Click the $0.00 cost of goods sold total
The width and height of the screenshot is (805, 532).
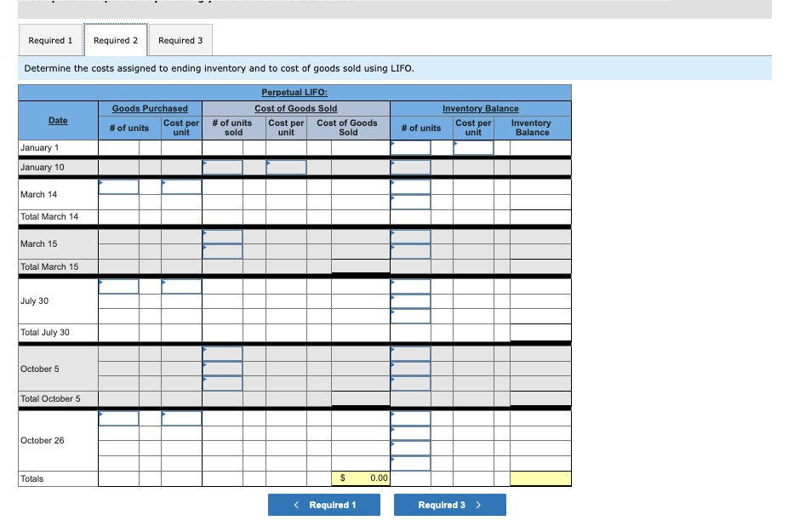(x=361, y=478)
